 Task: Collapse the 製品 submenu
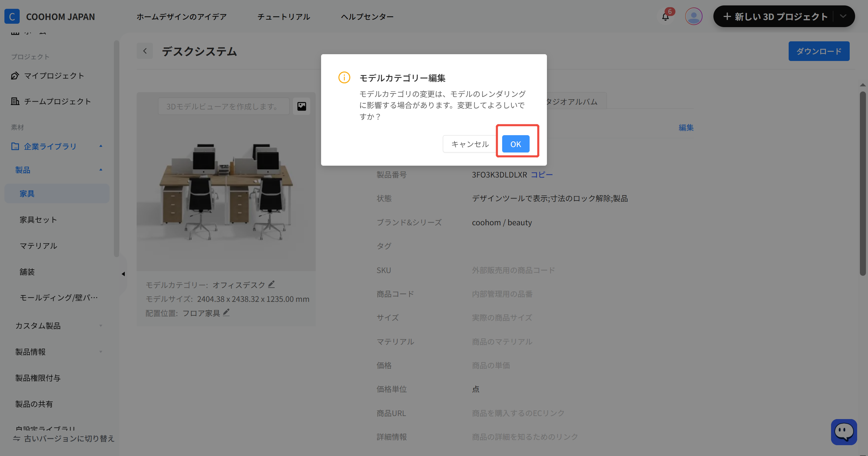pos(101,170)
